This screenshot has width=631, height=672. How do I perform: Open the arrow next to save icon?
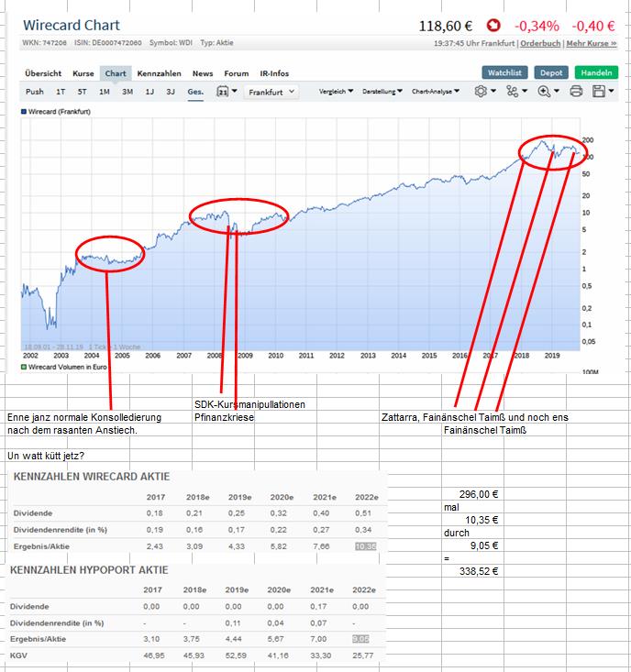point(611,91)
